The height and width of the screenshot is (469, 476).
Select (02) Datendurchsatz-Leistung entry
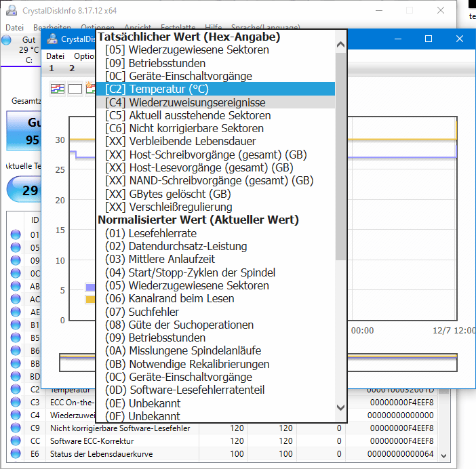click(x=216, y=246)
